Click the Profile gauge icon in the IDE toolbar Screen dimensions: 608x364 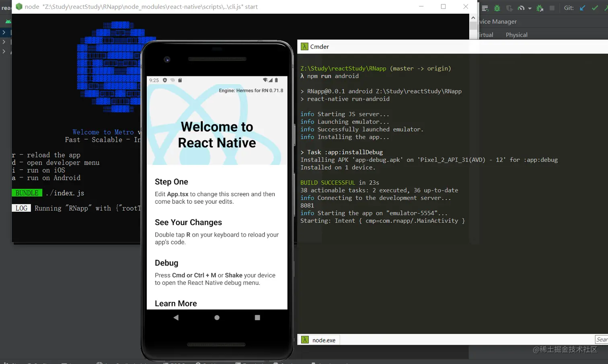coord(521,8)
